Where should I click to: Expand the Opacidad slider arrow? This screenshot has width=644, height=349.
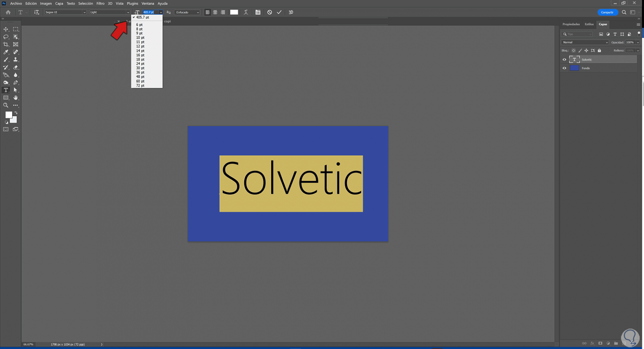[638, 43]
